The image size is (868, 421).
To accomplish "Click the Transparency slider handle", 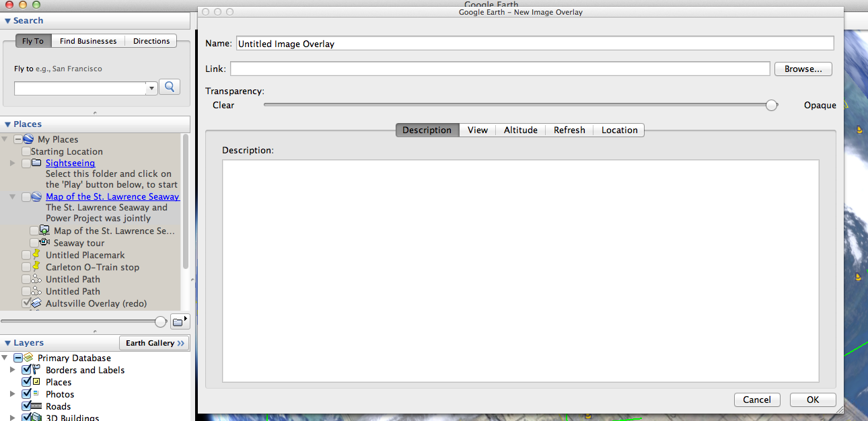I will pyautogui.click(x=772, y=105).
